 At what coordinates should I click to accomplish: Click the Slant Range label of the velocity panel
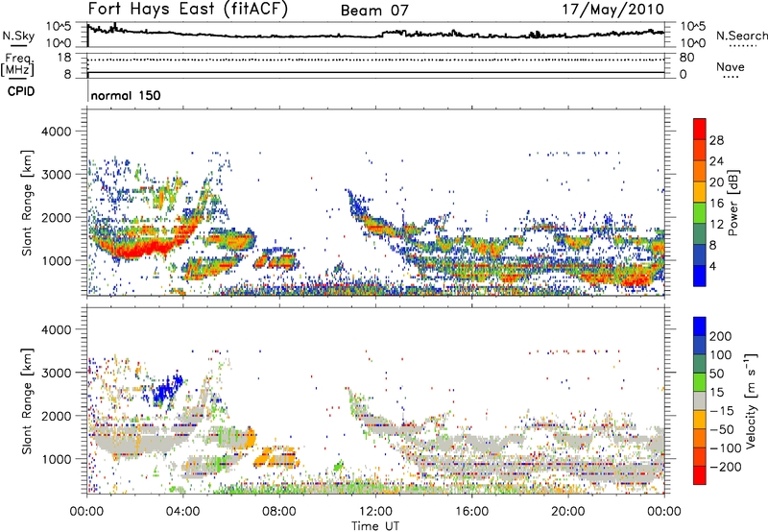click(x=27, y=400)
